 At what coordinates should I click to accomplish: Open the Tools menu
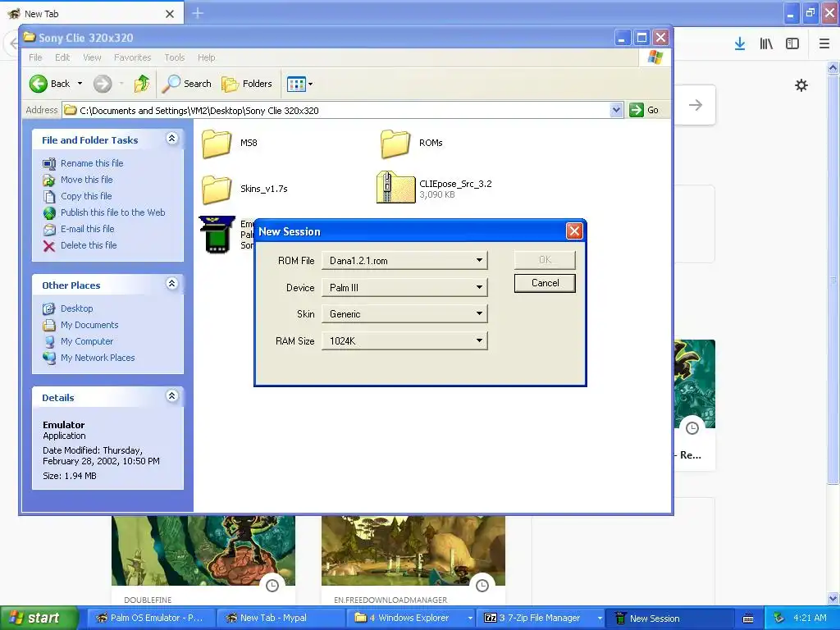coord(174,57)
